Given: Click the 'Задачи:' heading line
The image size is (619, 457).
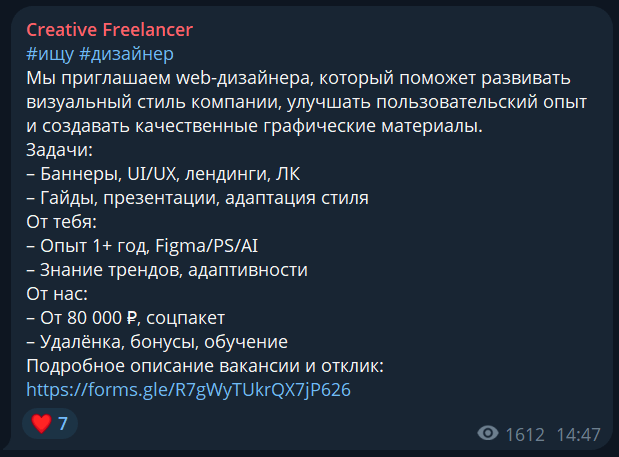Looking at the screenshot, I should click(x=59, y=150).
